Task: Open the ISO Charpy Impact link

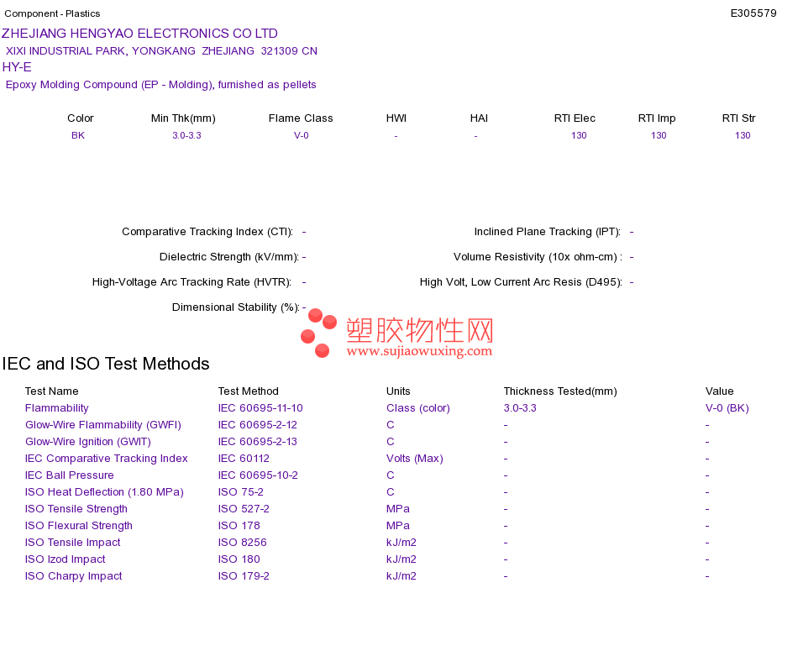Action: [73, 576]
